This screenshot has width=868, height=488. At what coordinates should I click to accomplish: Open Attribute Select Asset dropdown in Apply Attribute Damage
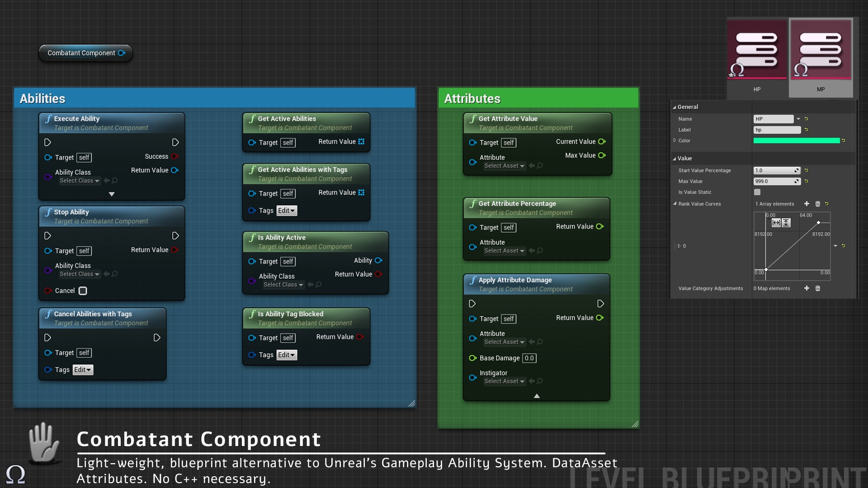[x=504, y=342]
